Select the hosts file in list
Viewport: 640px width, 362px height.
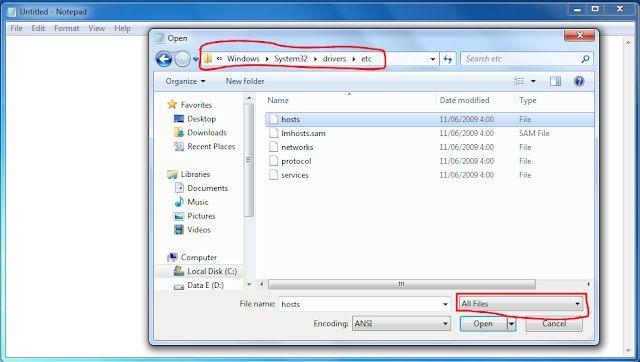click(x=429, y=120)
